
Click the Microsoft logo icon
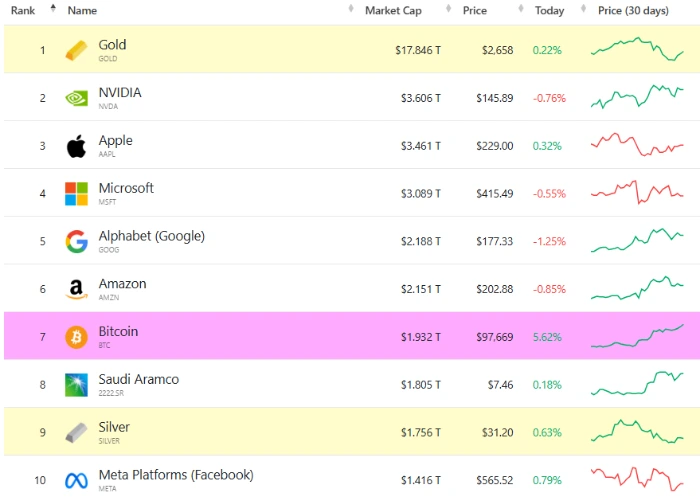point(76,193)
